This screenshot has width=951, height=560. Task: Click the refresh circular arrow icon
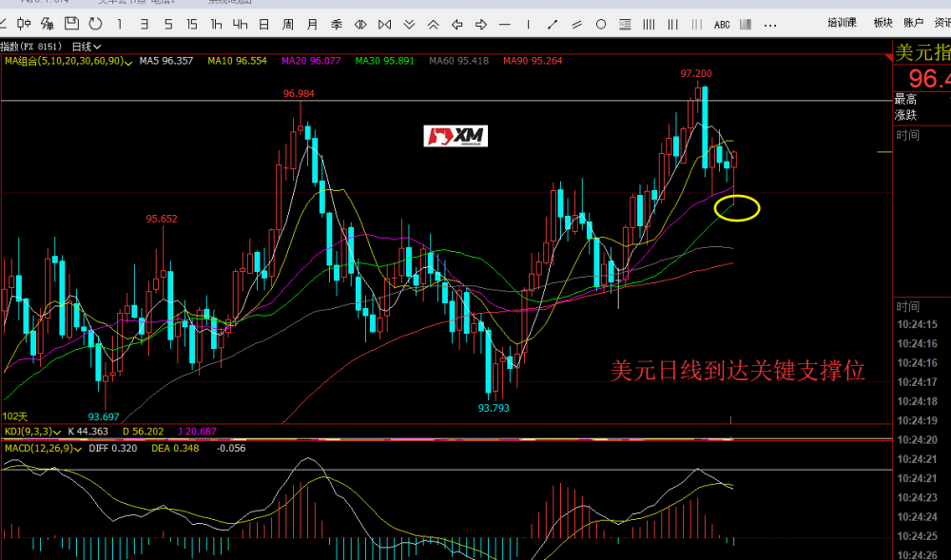(x=95, y=24)
